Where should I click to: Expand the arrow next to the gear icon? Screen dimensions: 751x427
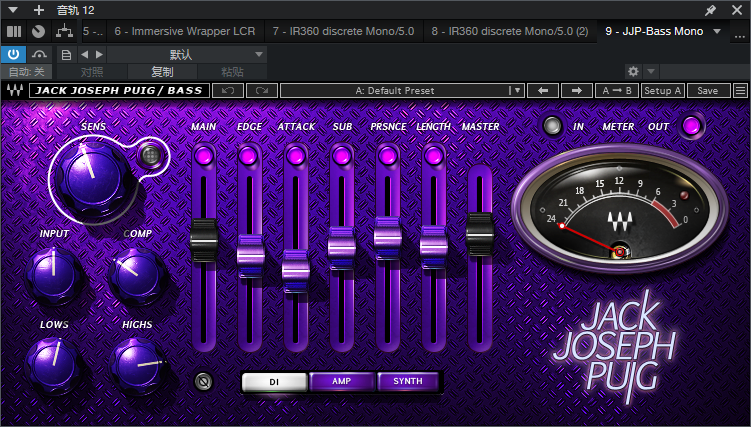[x=650, y=72]
